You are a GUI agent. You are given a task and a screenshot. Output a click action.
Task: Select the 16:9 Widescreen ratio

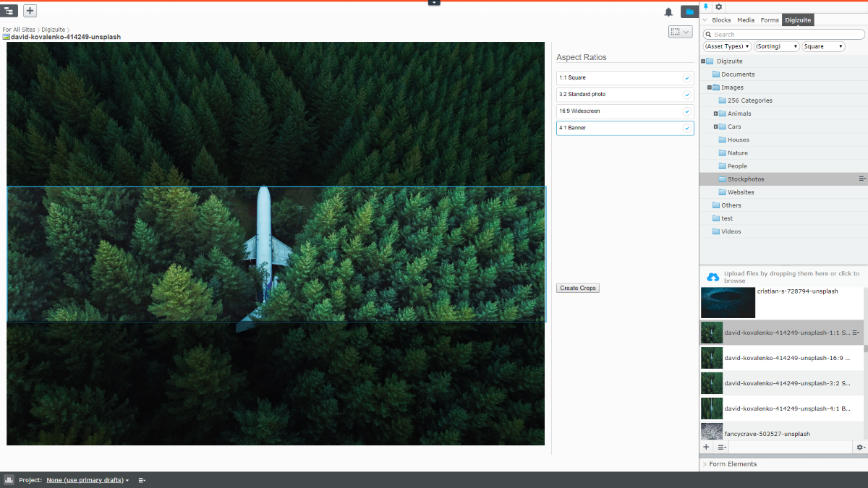point(625,111)
